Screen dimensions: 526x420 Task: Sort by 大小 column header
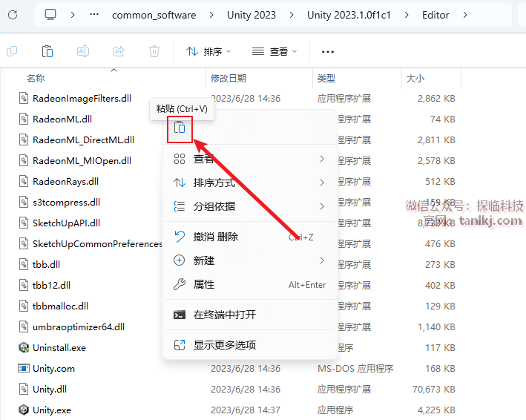pos(415,79)
